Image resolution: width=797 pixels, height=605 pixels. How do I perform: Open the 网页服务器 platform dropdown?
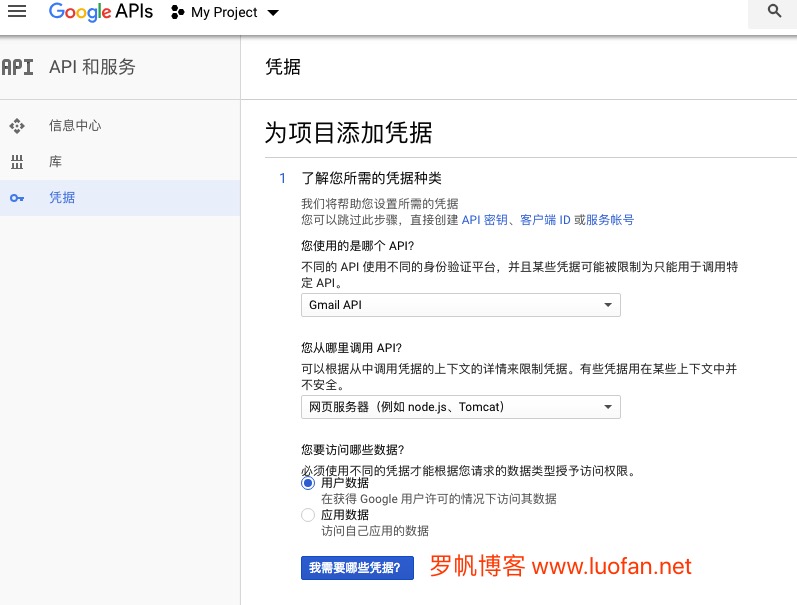pos(461,407)
